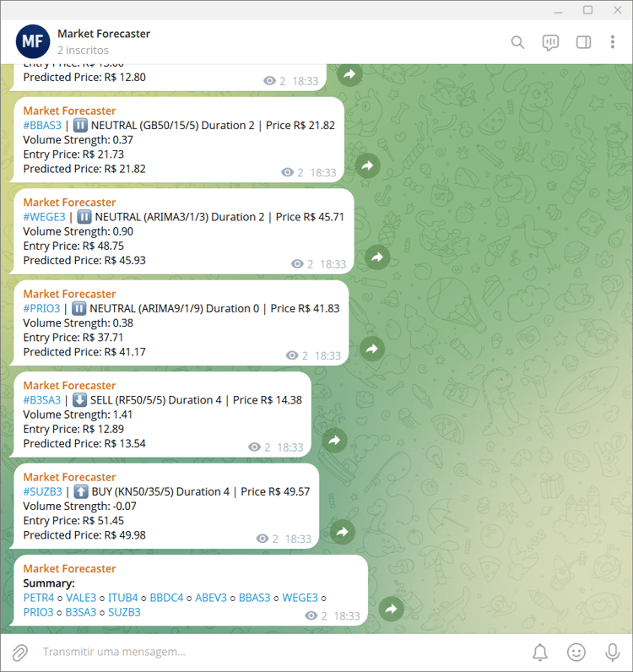Click the pause NEUTRAL emoji in PRIO3 message

tap(78, 309)
